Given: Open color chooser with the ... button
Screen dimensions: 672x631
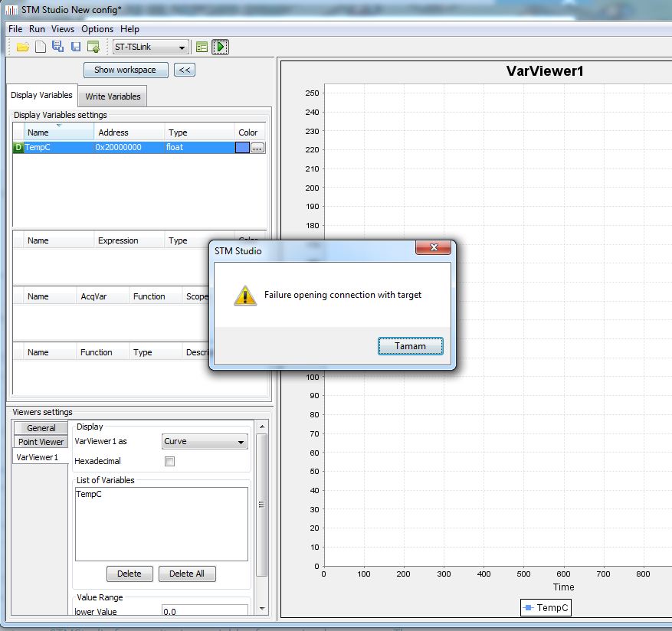Looking at the screenshot, I should click(257, 148).
